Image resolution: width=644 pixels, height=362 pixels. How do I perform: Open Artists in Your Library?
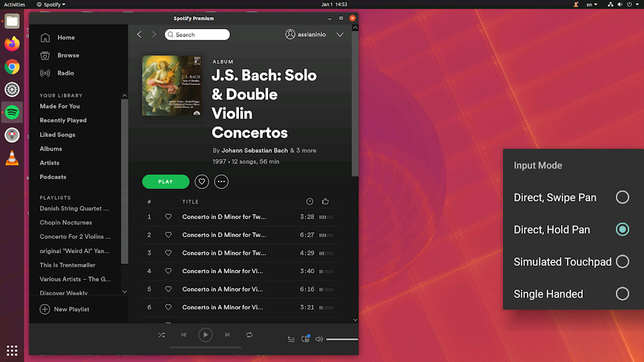(49, 163)
